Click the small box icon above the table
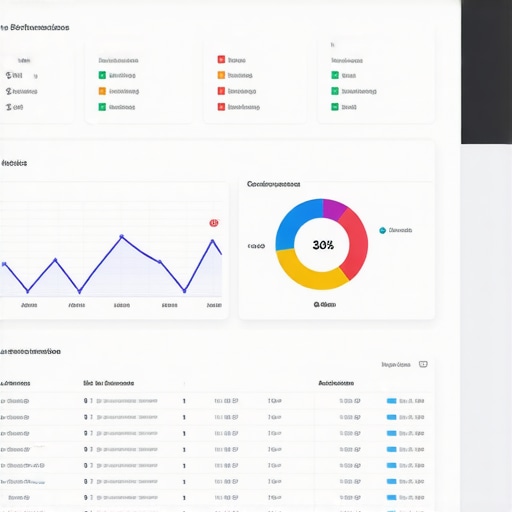The width and height of the screenshot is (512, 512). click(x=423, y=364)
